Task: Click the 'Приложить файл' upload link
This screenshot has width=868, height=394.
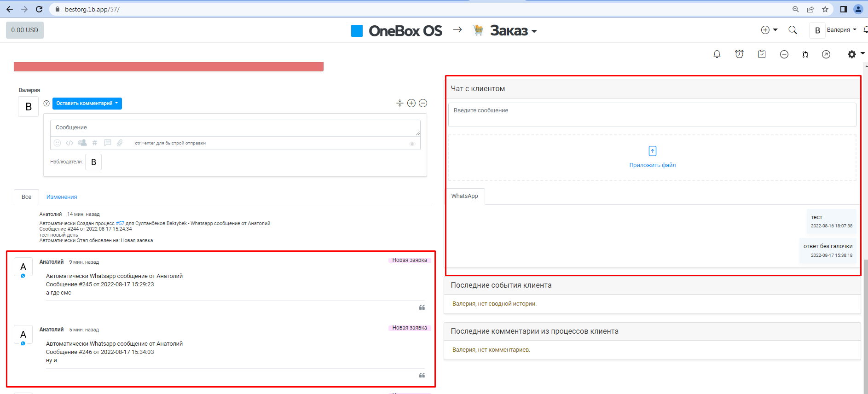Action: click(x=652, y=165)
